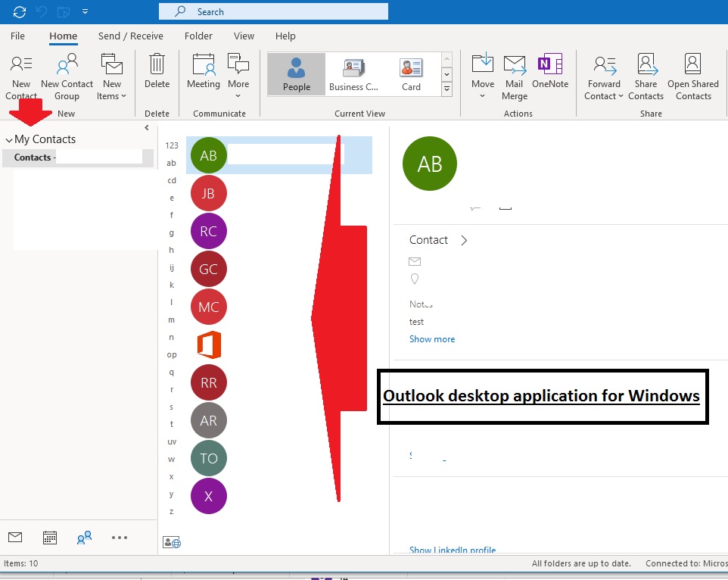Open more navigation options (three dots)
The image size is (728, 580).
120,538
